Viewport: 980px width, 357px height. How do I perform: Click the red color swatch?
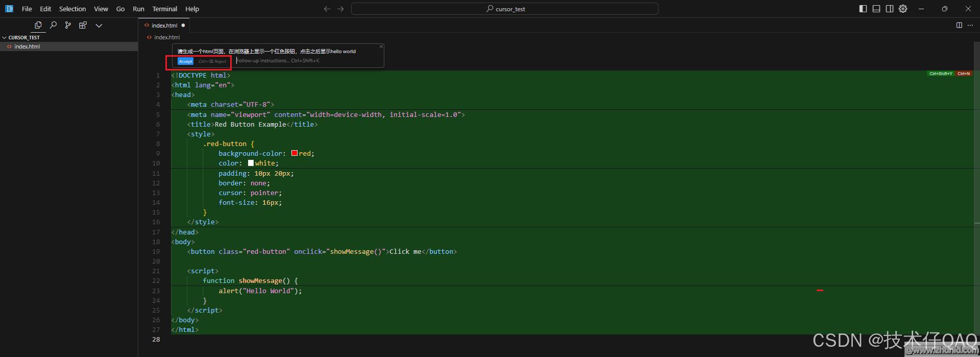click(295, 153)
